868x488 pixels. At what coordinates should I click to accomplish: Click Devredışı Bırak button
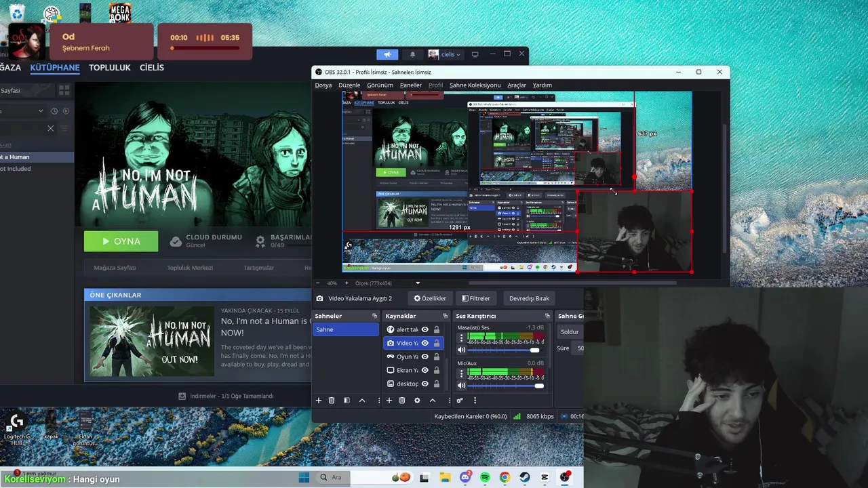(529, 298)
